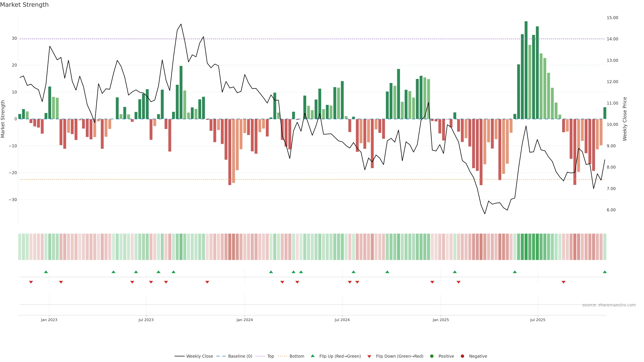Click the Jul 2025 x-axis label
This screenshot has height=362, width=644.
[x=538, y=320]
